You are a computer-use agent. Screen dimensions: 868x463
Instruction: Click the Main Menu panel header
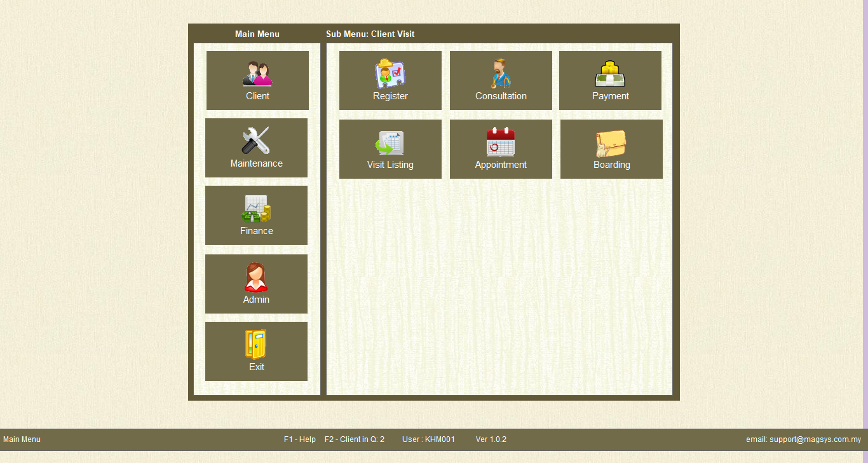click(x=257, y=34)
